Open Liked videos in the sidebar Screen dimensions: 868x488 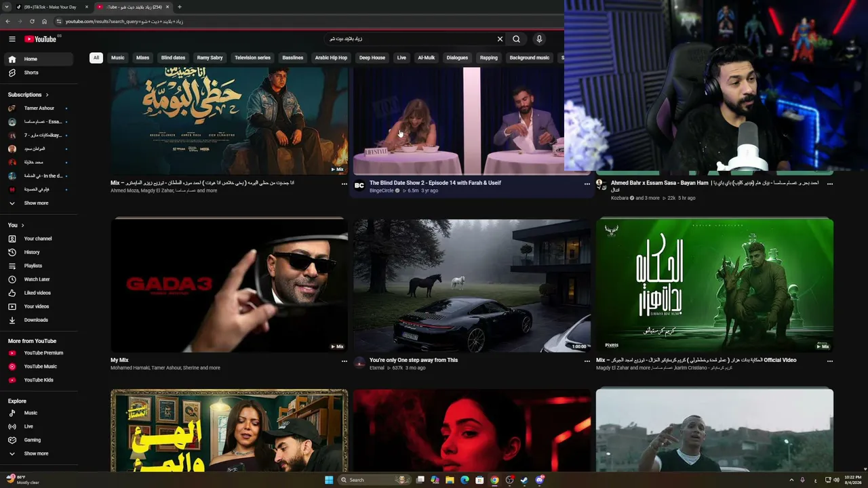[x=37, y=293]
